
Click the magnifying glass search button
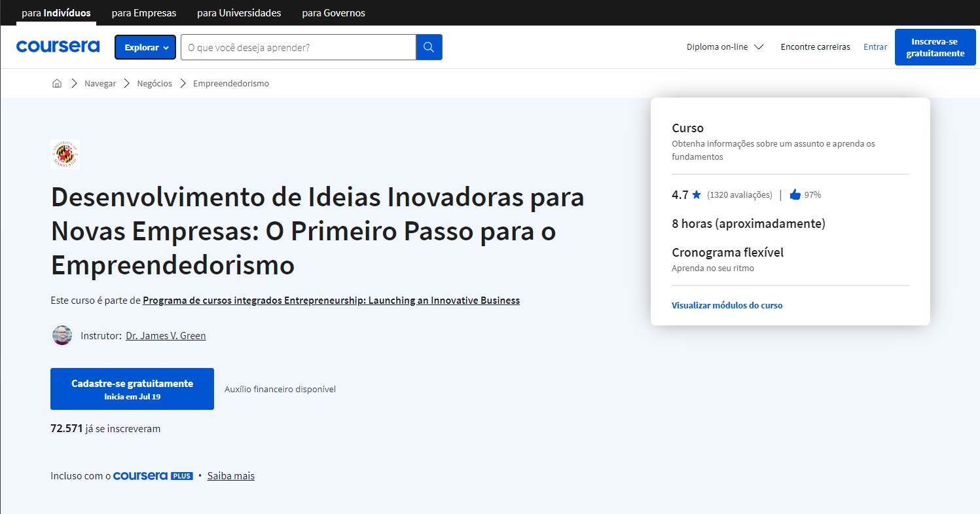tap(429, 47)
